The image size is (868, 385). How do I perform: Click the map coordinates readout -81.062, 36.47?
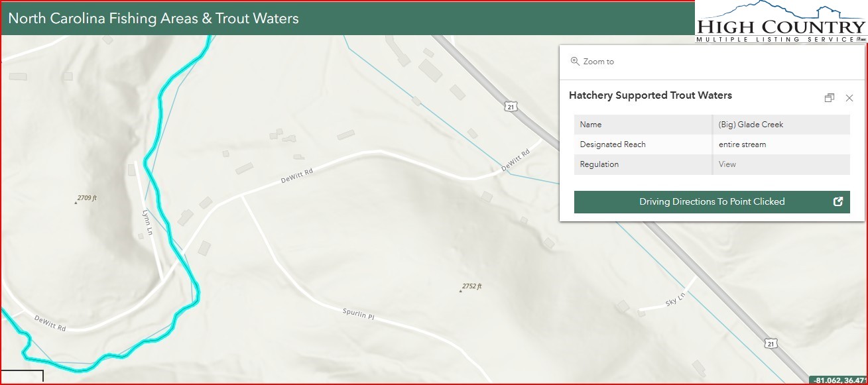839,380
